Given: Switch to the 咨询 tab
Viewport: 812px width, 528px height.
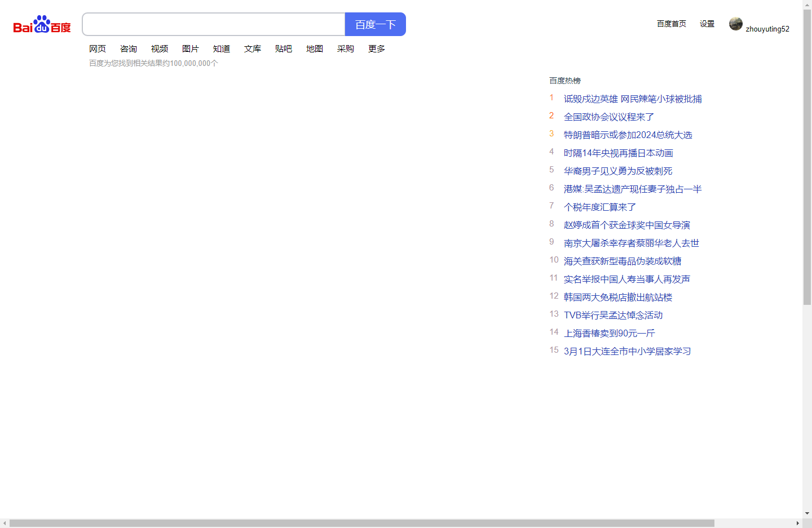Looking at the screenshot, I should pos(129,48).
